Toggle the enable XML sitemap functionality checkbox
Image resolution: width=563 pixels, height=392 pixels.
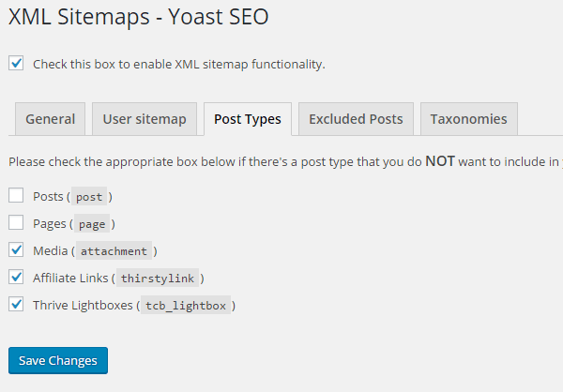16,63
